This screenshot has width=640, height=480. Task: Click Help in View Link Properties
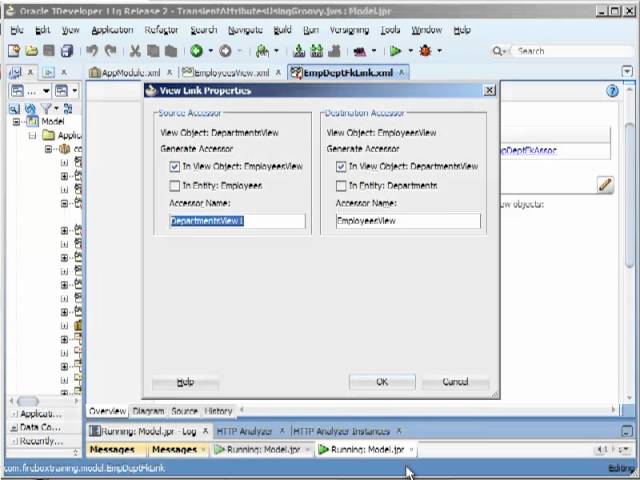coord(185,382)
